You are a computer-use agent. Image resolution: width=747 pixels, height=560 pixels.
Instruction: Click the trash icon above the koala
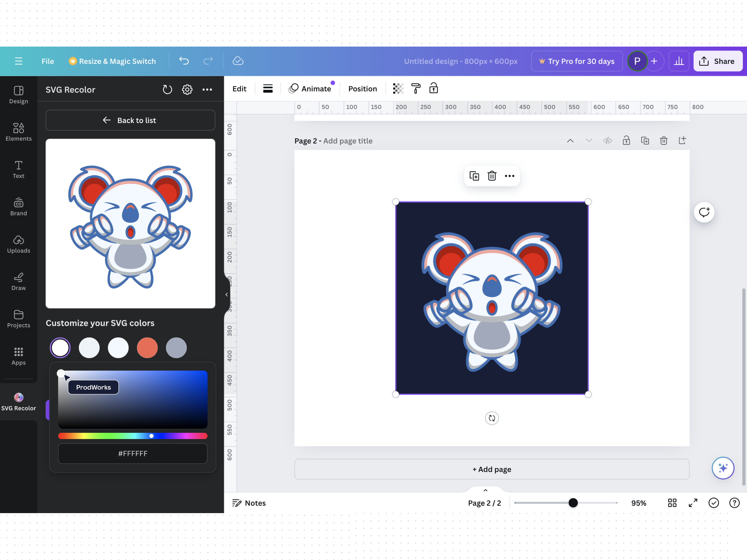(x=492, y=176)
